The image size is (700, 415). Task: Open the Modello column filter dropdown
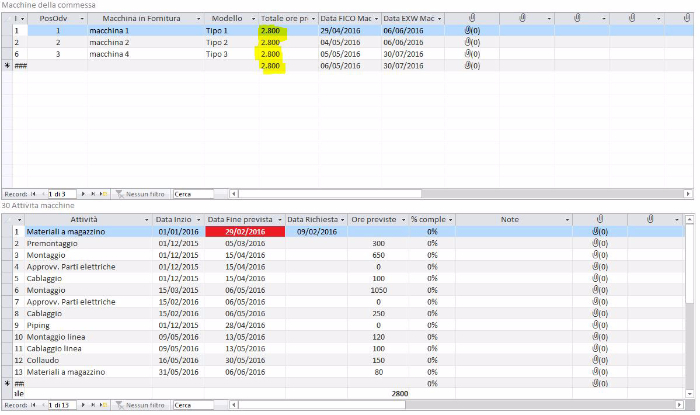252,19
